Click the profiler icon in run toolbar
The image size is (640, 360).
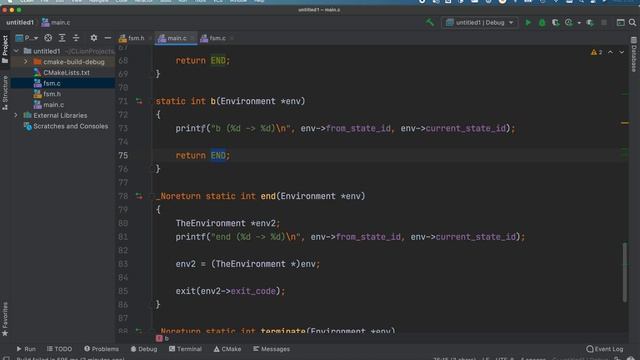pos(569,23)
